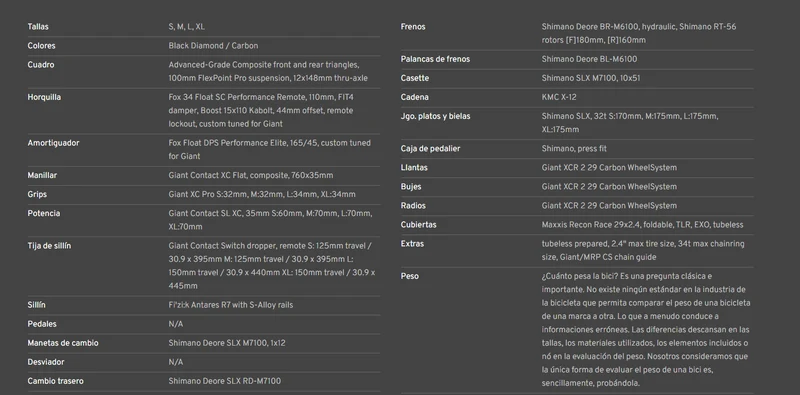Select the Colores row label
Viewport: 800px width, 395px height.
[41, 45]
